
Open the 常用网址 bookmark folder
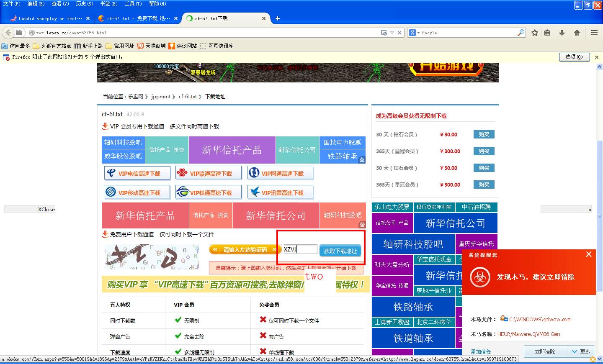click(120, 46)
